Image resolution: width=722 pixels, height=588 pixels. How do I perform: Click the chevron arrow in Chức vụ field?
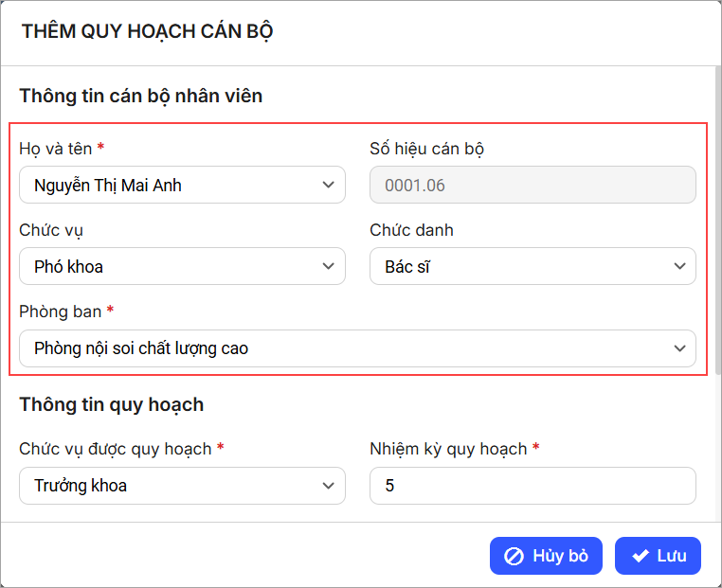[x=328, y=267]
